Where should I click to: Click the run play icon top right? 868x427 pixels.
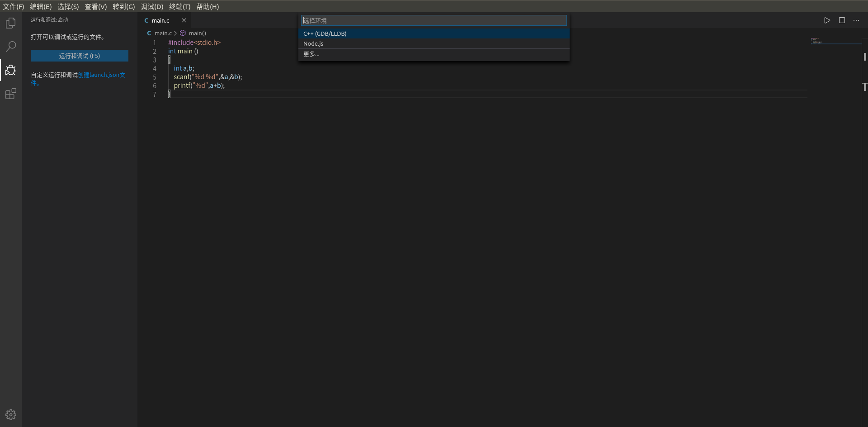click(x=827, y=20)
